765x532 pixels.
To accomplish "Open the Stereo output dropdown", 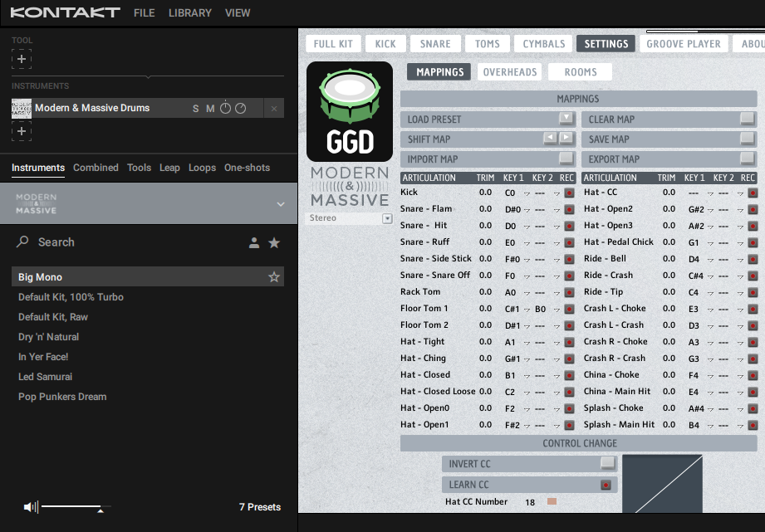I will (387, 218).
